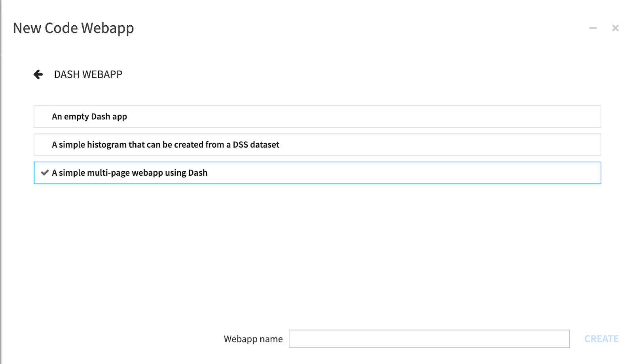Viewport: 633px width, 364px height.
Task: Click the 'Webapp name' label
Action: click(253, 339)
